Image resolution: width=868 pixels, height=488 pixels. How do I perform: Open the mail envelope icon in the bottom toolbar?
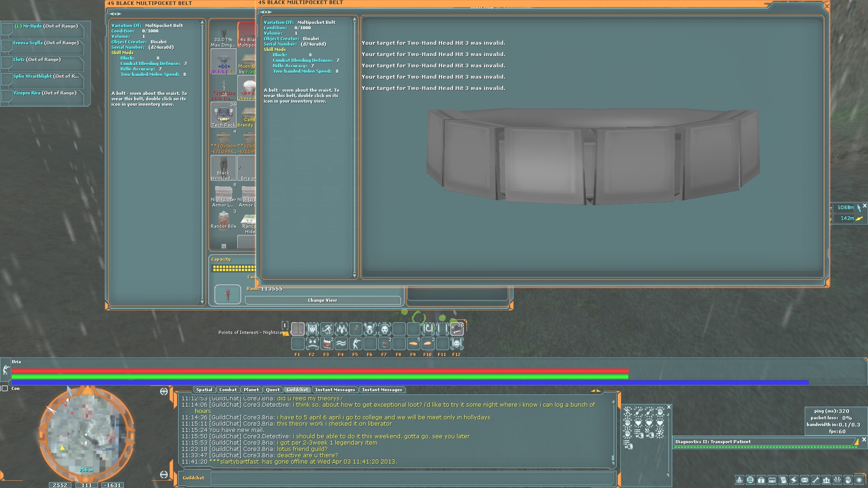(805, 480)
